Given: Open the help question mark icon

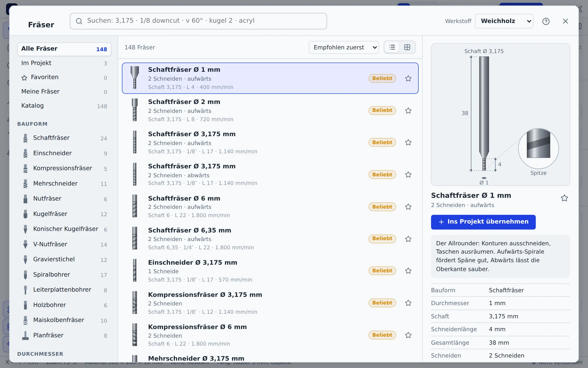Looking at the screenshot, I should [546, 21].
